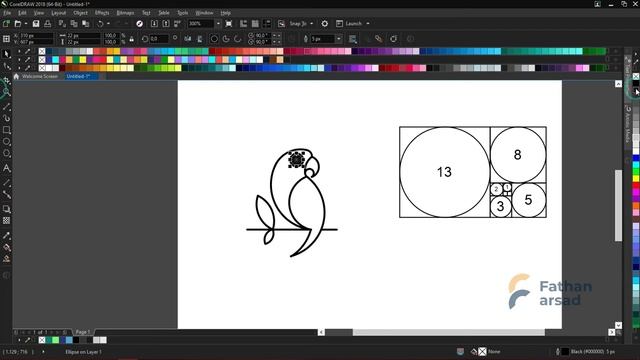The height and width of the screenshot is (360, 640).
Task: Open the Bitmaps menu
Action: click(125, 13)
